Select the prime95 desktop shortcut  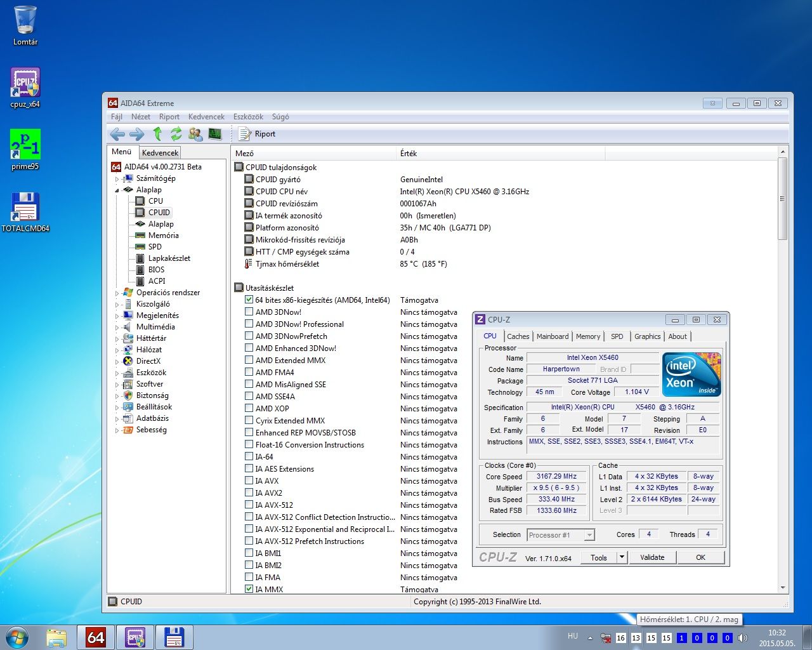[25, 150]
